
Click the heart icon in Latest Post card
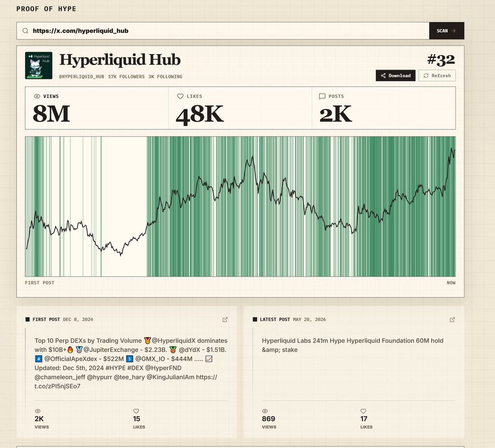tap(363, 411)
